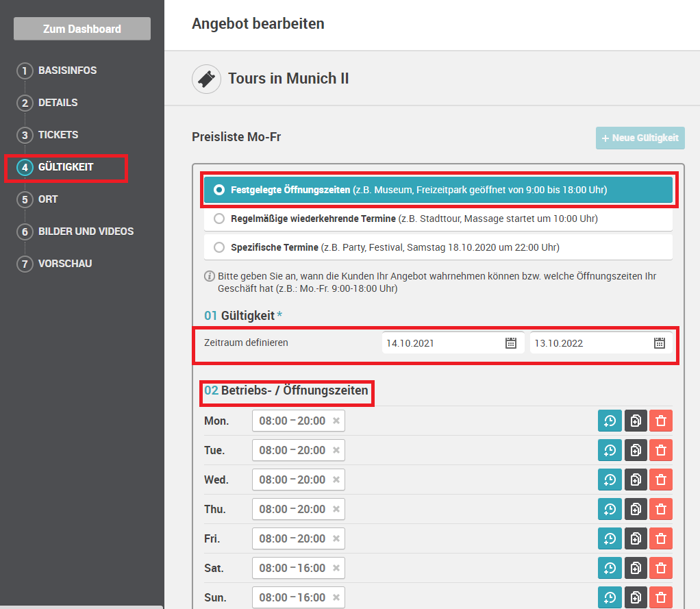The width and height of the screenshot is (700, 609).
Task: Go to step 5 Ort
Action: 38,199
